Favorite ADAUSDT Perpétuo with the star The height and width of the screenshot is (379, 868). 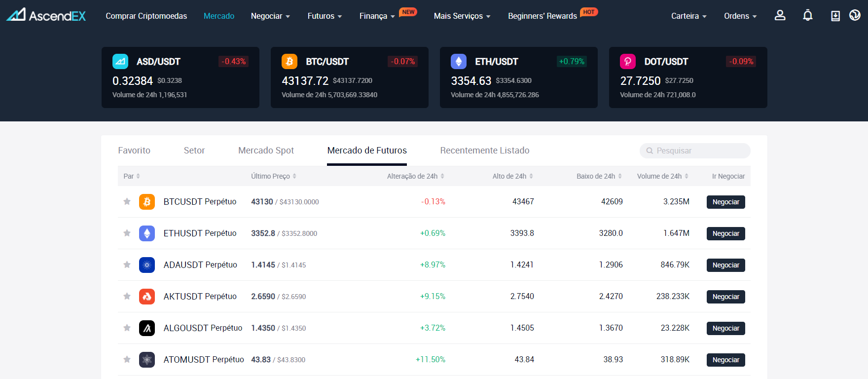[127, 265]
